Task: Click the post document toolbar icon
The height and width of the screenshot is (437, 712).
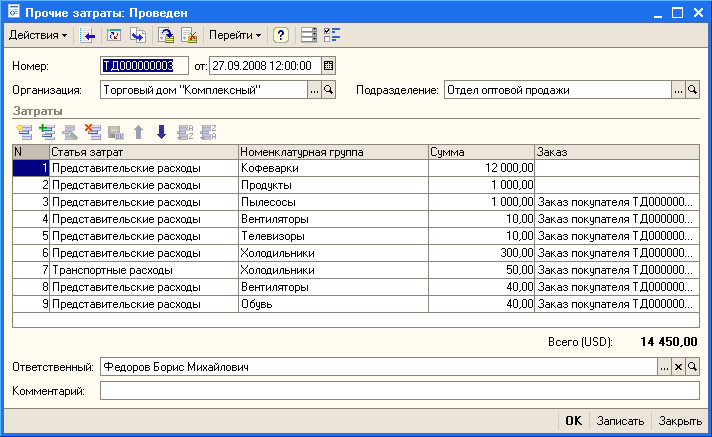Action: coord(166,35)
